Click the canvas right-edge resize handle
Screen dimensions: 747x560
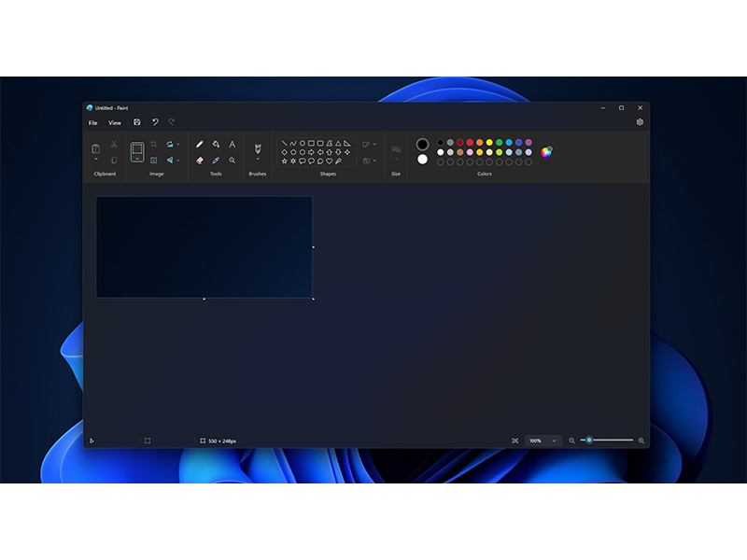click(313, 247)
